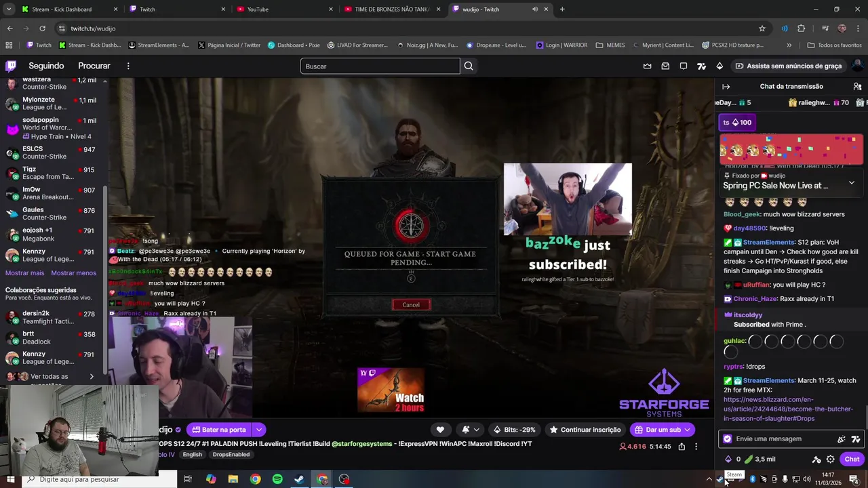
Task: Expand the Dar um sub dropdown
Action: (687, 430)
